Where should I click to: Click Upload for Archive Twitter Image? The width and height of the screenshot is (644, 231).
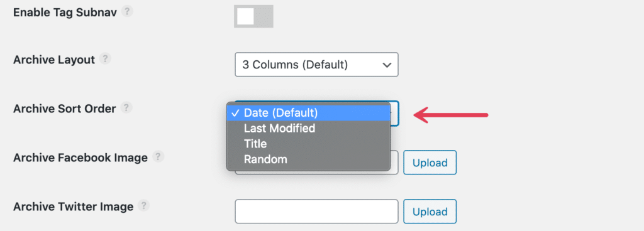[430, 212]
